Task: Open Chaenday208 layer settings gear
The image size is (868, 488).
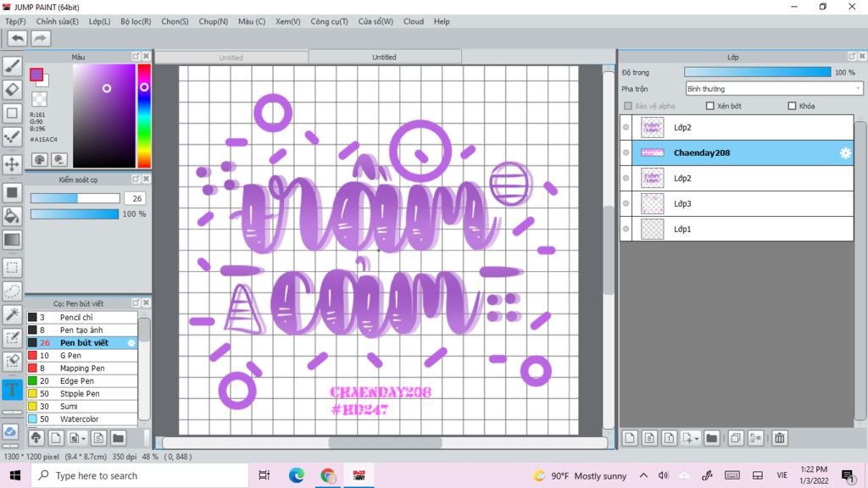Action: (x=845, y=153)
